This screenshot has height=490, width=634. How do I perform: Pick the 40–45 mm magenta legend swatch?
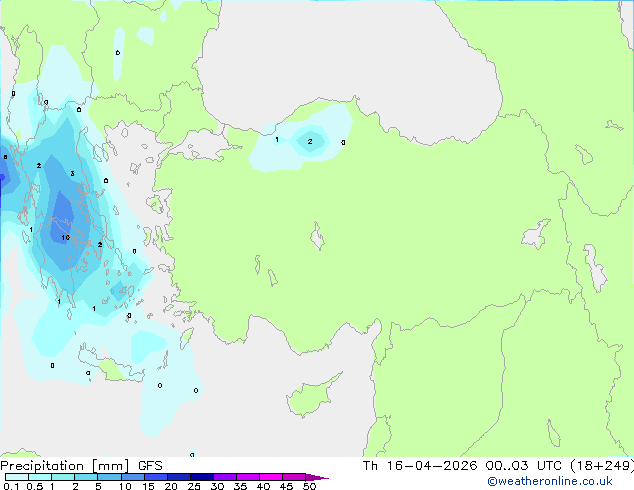click(271, 477)
